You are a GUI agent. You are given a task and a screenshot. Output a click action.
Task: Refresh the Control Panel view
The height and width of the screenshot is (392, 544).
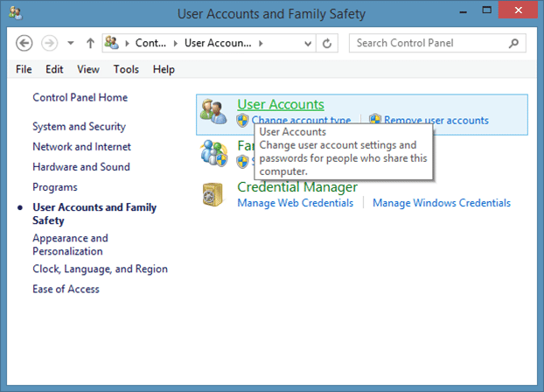pyautogui.click(x=327, y=44)
